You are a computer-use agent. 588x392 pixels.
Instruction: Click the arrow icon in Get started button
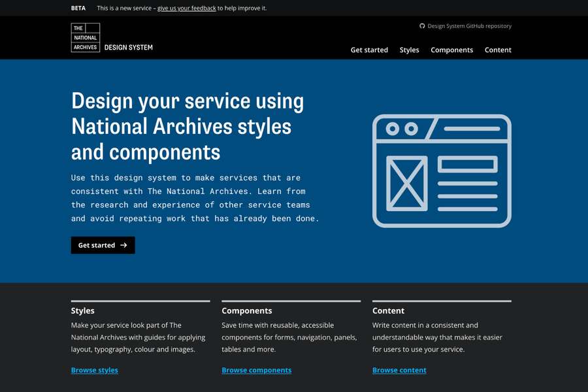click(123, 245)
